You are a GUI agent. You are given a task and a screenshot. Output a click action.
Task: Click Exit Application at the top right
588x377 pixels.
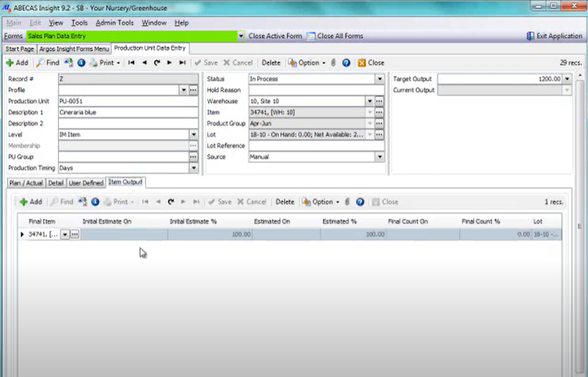tap(553, 36)
